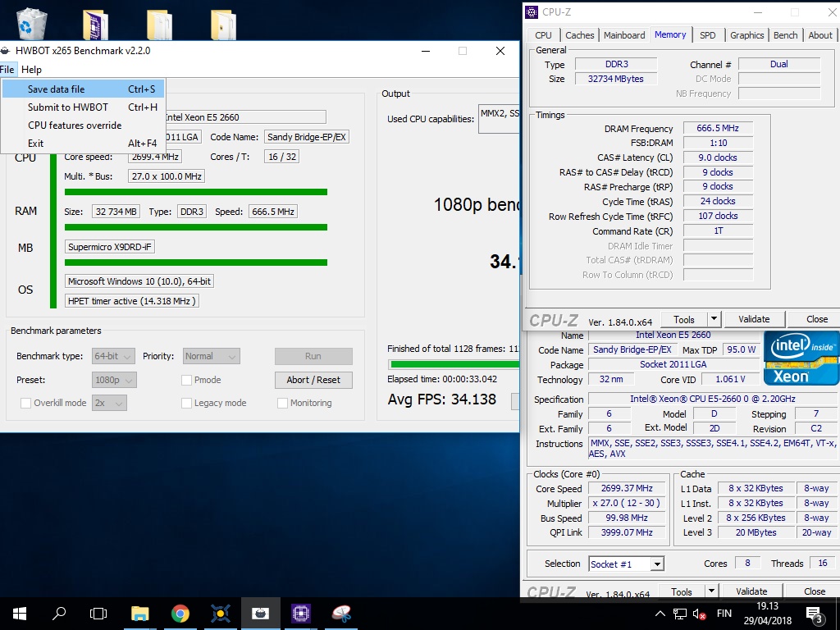This screenshot has height=630, width=840.
Task: Open the Preset 1080p dropdown
Action: click(114, 380)
